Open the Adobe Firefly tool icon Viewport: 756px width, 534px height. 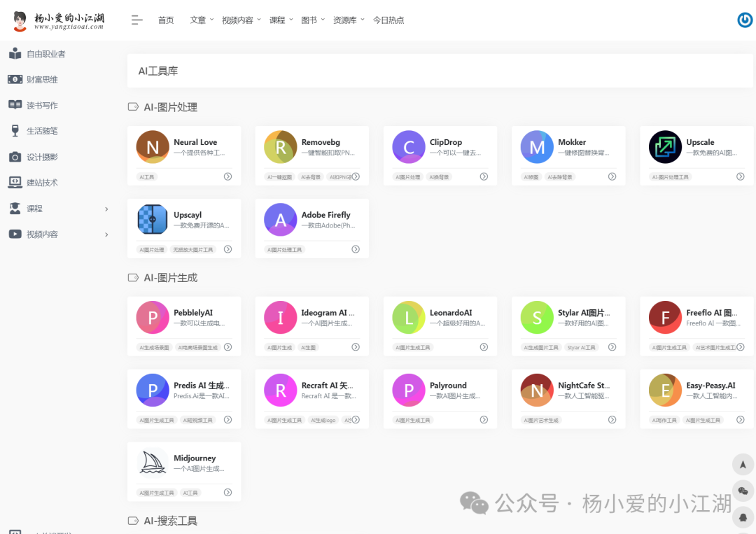tap(280, 219)
